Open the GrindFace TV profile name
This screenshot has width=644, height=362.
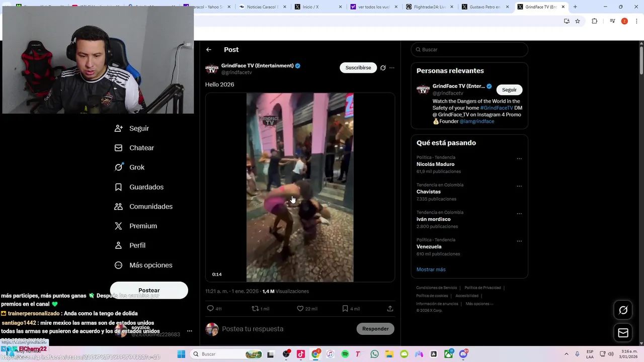click(257, 66)
